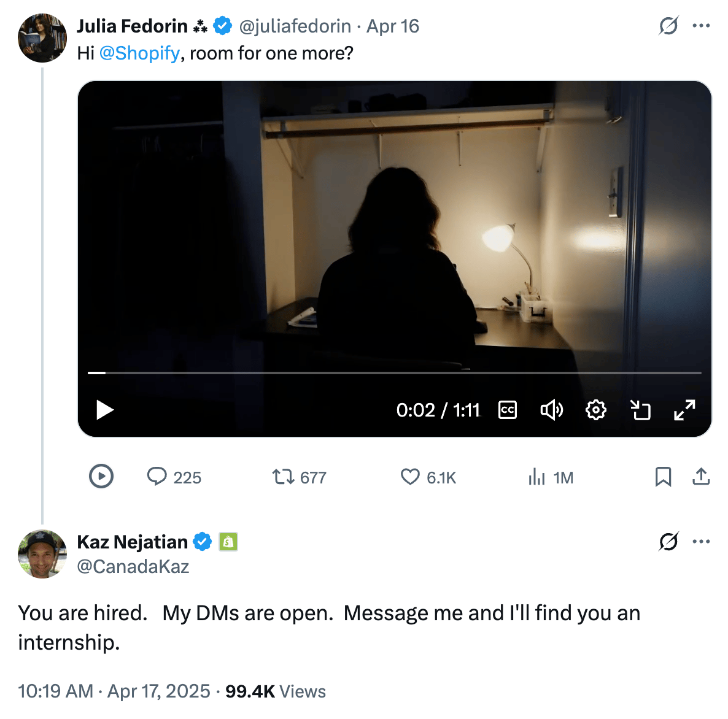The width and height of the screenshot is (728, 719).
Task: Open the @Shopify mention link
Action: tap(139, 53)
